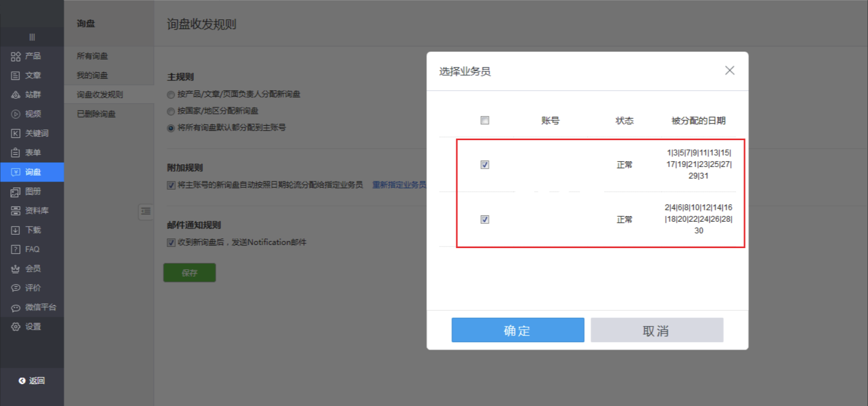The image size is (868, 406).
Task: Open the 文章 articles icon
Action: (x=16, y=76)
